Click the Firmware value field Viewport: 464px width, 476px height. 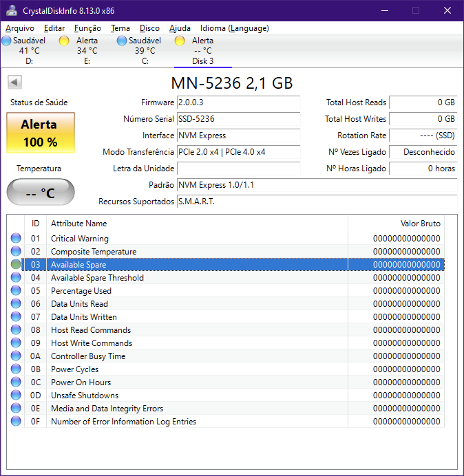click(238, 103)
